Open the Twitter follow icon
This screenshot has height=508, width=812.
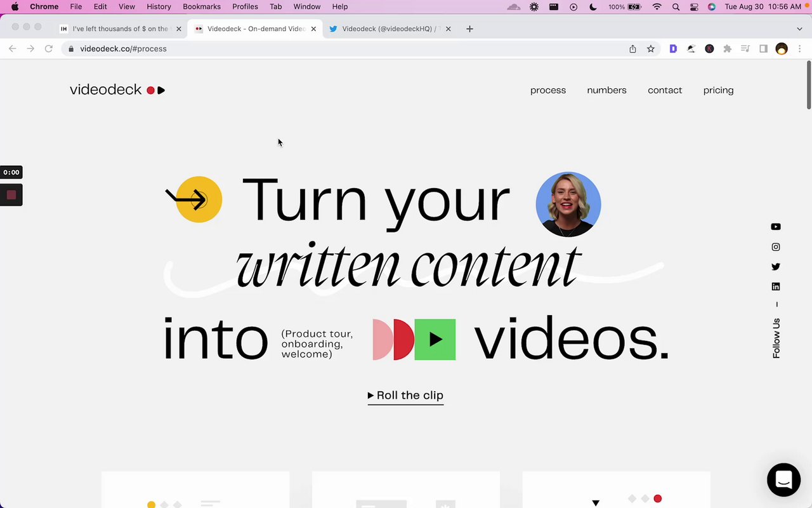(776, 267)
